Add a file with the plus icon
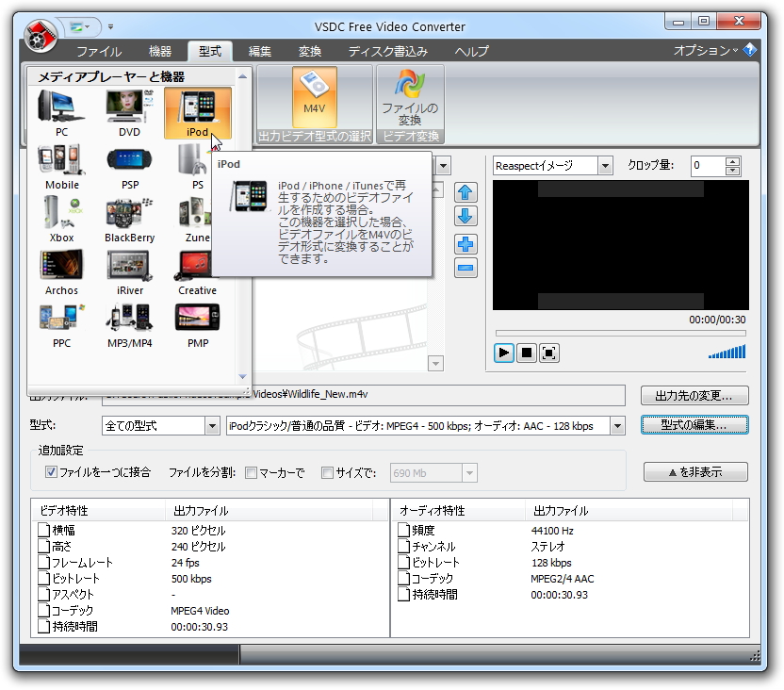Image resolution: width=784 pixels, height=690 pixels. [465, 244]
